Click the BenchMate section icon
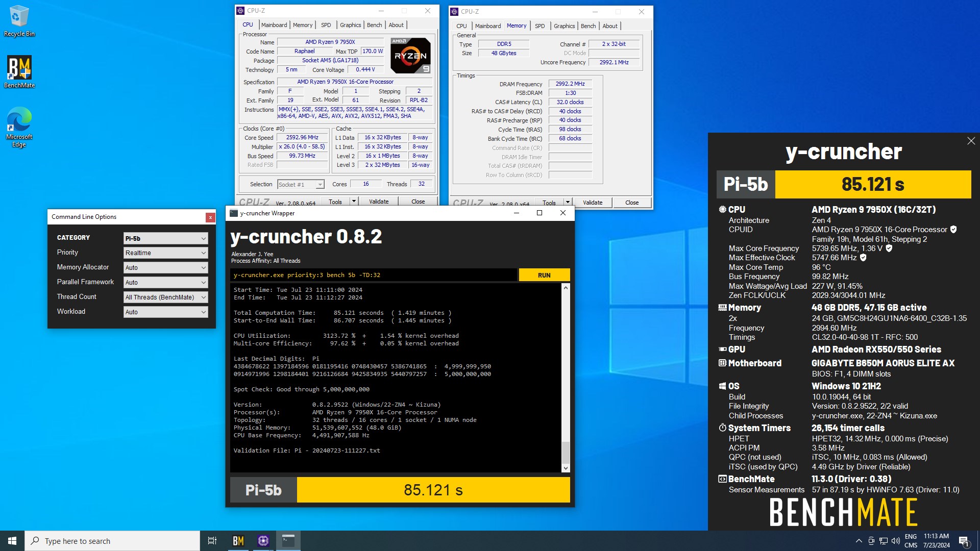 point(722,479)
